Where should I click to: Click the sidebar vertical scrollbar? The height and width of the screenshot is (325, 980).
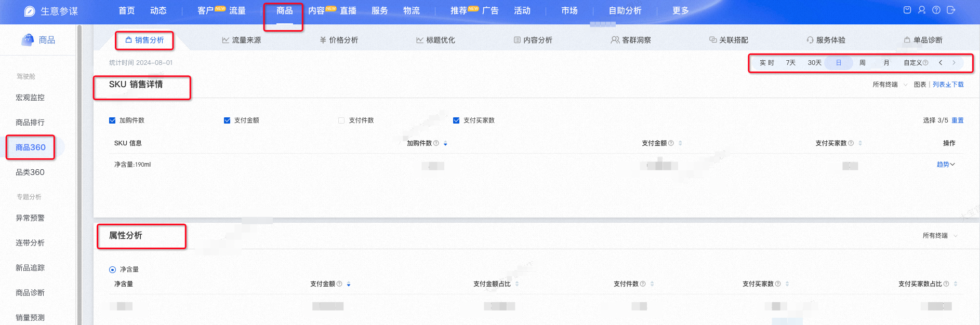[80, 174]
